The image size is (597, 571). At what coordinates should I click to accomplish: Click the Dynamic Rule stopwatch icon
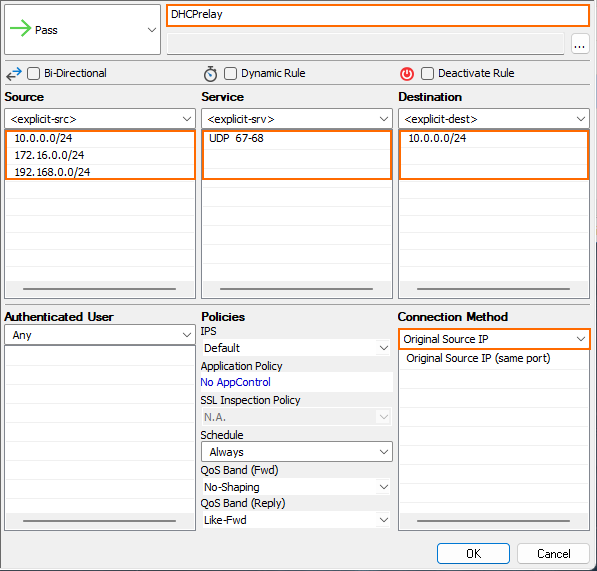click(x=210, y=73)
